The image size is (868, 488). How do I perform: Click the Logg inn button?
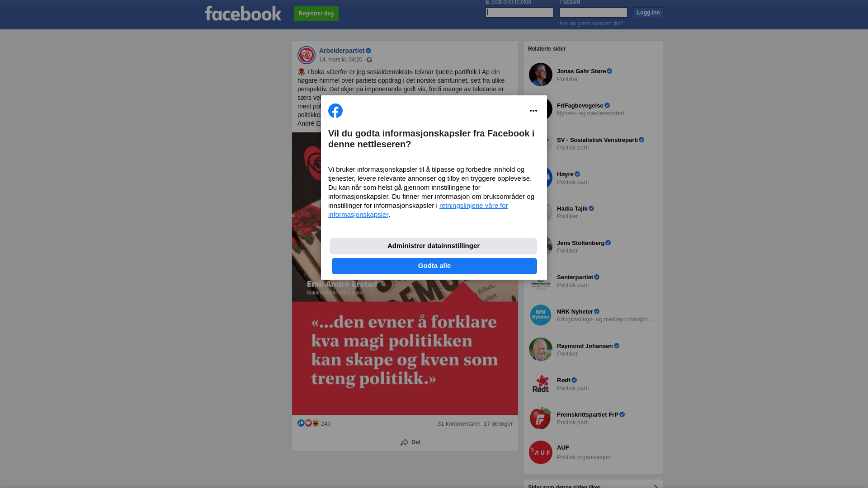[648, 13]
